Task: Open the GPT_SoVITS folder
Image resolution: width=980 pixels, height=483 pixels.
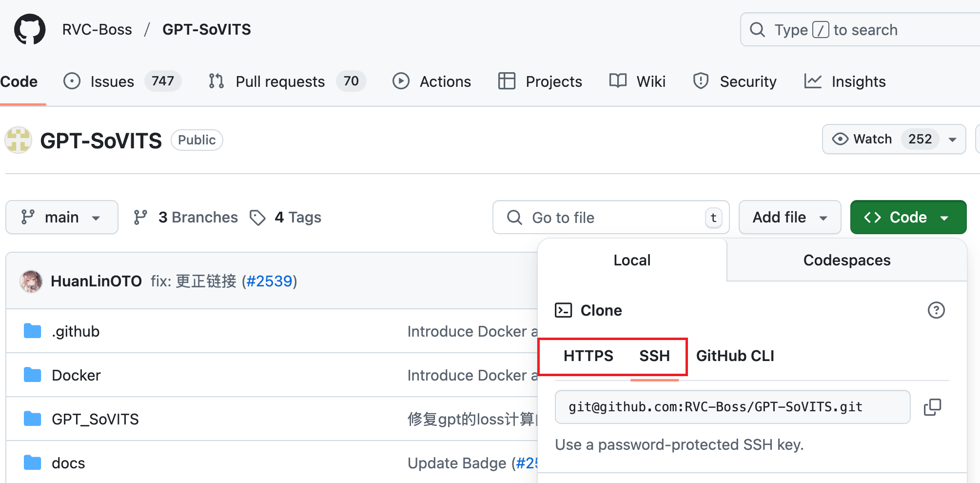Action: 95,419
